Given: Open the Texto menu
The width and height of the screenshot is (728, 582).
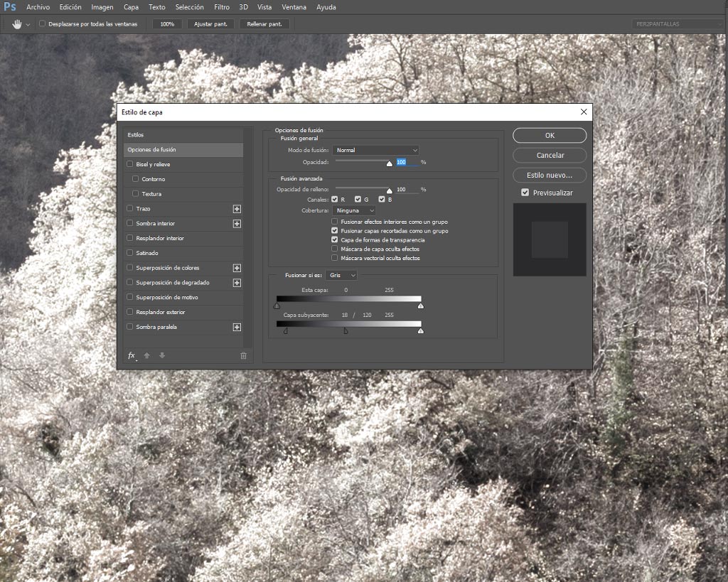Looking at the screenshot, I should (157, 7).
